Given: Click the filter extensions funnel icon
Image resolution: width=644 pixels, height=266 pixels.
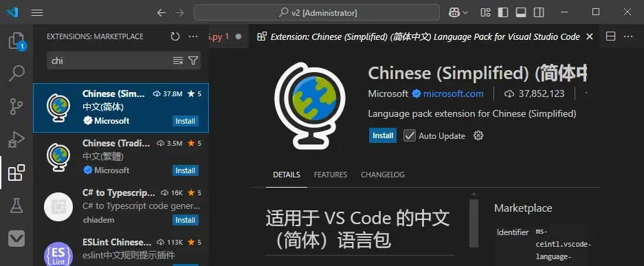Looking at the screenshot, I should point(193,60).
